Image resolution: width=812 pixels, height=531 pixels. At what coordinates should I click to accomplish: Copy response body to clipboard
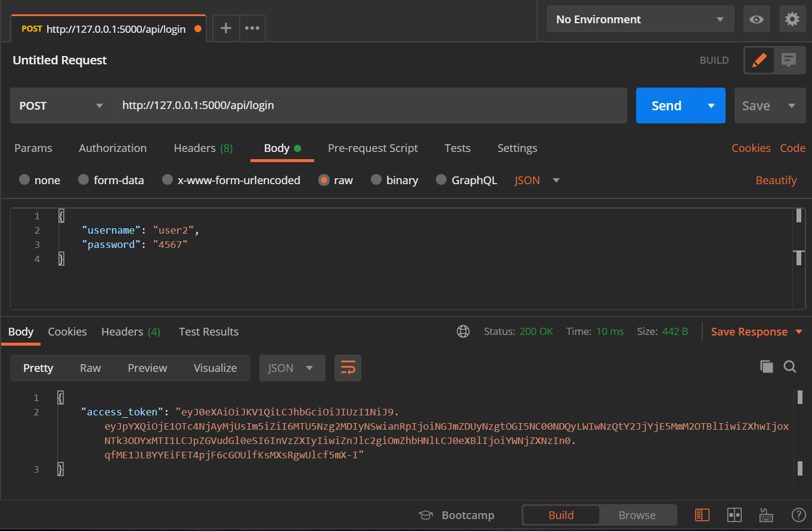[767, 367]
